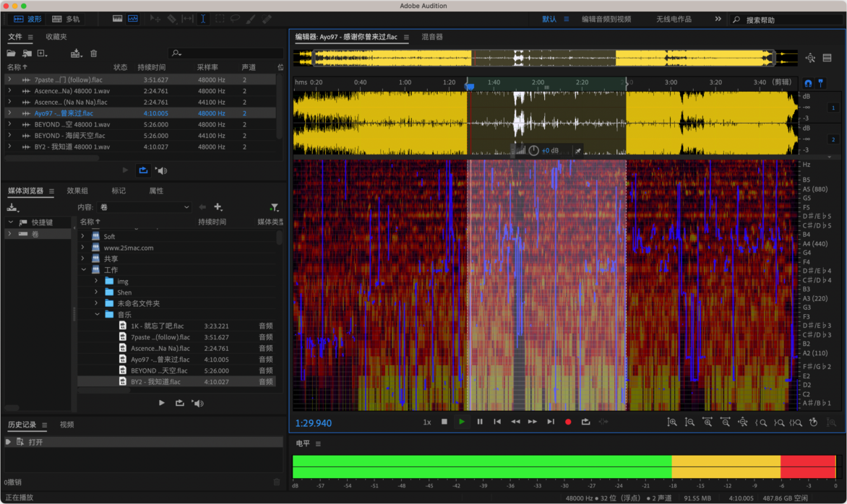Toggle loop preview in Media Browser
847x504 pixels.
click(180, 403)
